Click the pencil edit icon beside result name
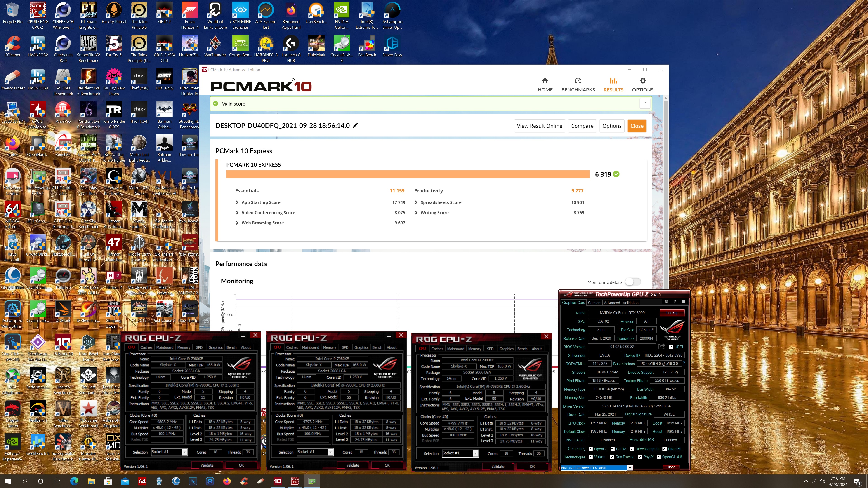Screen dimensions: 868x488 coord(356,125)
